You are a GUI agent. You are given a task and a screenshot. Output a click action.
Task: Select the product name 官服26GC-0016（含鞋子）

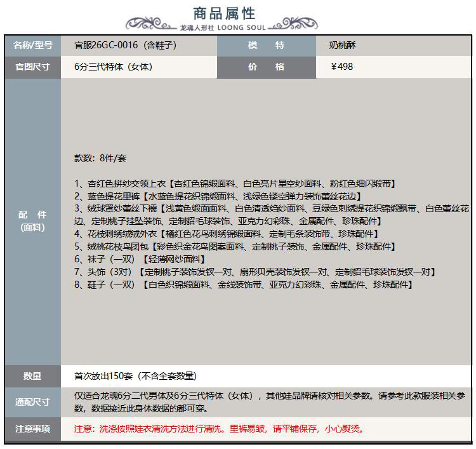tap(126, 45)
